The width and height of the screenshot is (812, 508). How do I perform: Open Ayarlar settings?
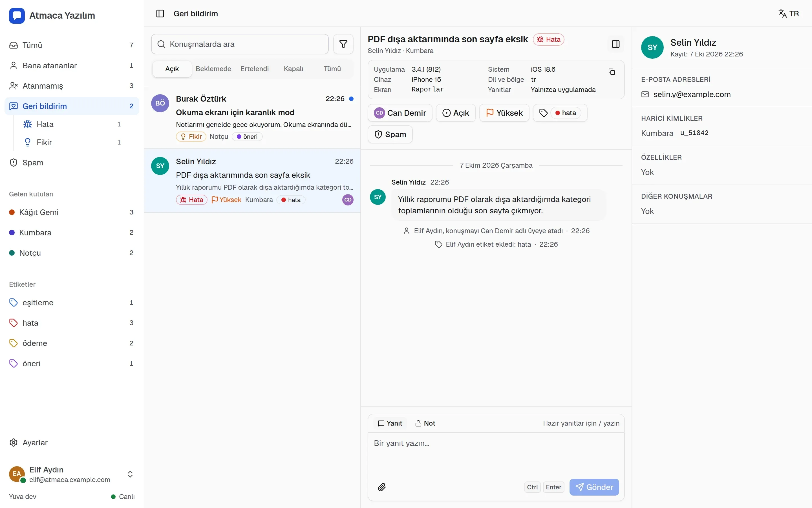point(72,443)
